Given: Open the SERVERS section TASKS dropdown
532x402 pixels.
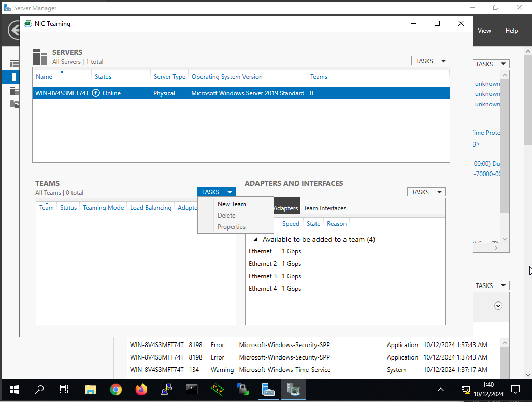Looking at the screenshot, I should click(x=430, y=61).
